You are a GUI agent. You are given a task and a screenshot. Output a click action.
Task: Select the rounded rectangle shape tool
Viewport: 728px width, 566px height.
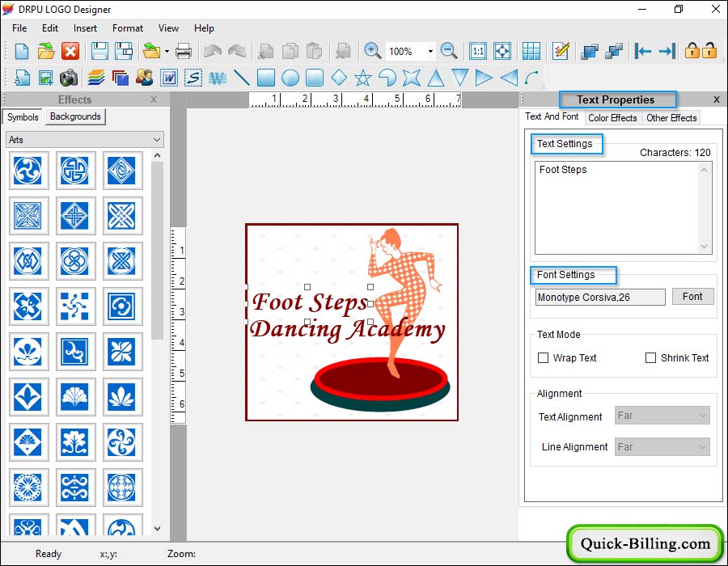pos(315,78)
